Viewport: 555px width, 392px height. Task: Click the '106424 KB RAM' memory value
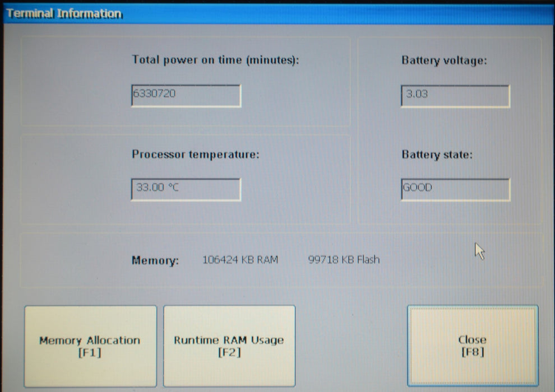pyautogui.click(x=240, y=260)
